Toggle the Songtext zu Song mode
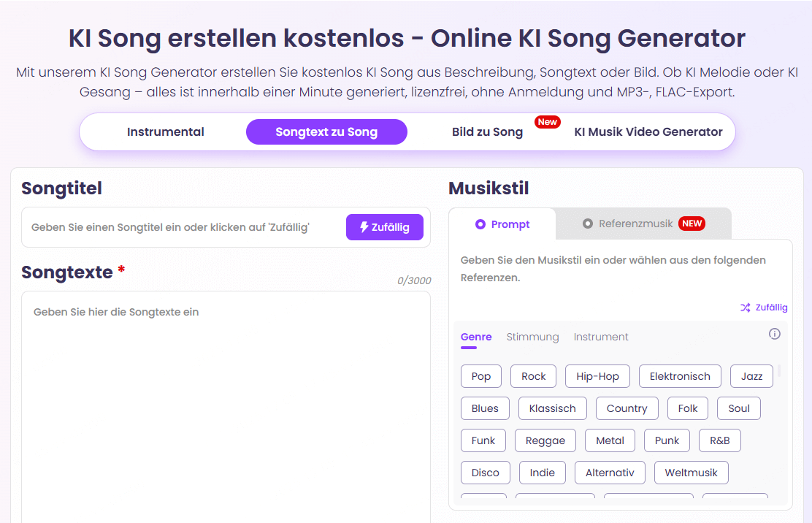 (326, 131)
